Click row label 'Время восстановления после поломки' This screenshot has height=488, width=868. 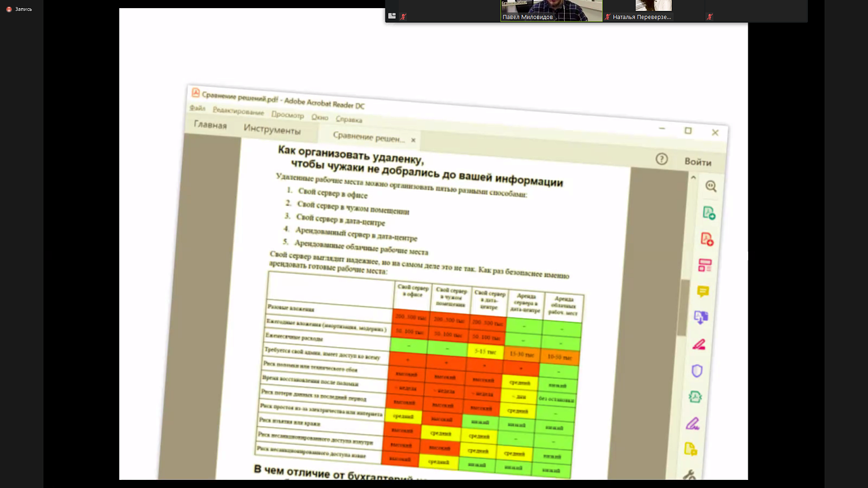coord(310,380)
